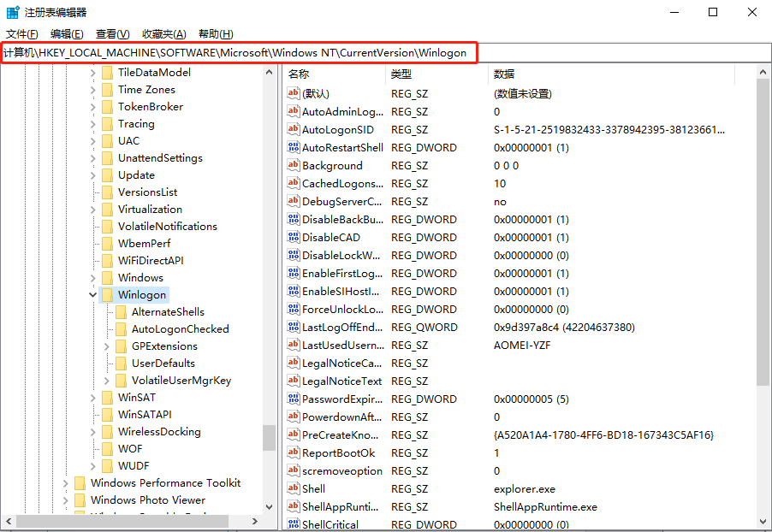The image size is (772, 532).
Task: Open the 查看(V) menu
Action: coord(112,34)
